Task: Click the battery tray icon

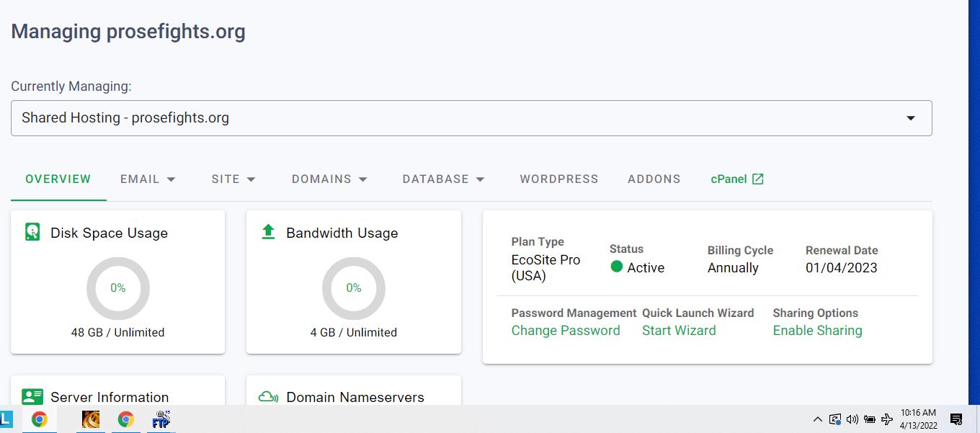Action: (870, 419)
